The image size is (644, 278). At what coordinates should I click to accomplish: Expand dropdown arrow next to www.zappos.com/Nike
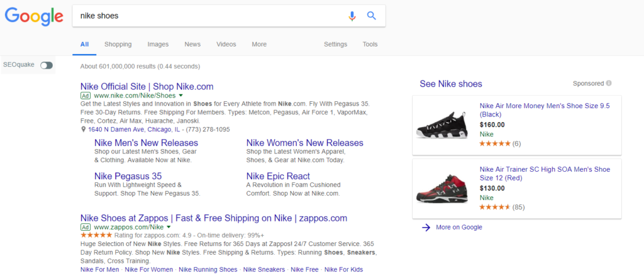point(169,227)
